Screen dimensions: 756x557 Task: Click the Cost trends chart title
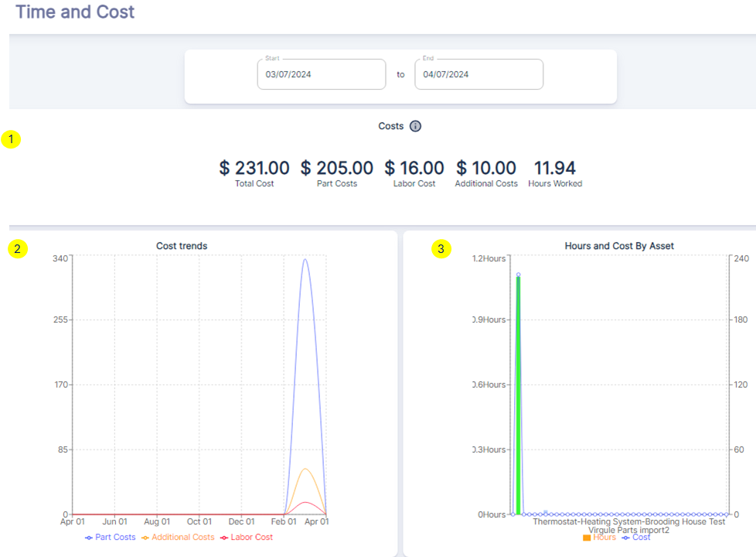coord(182,246)
